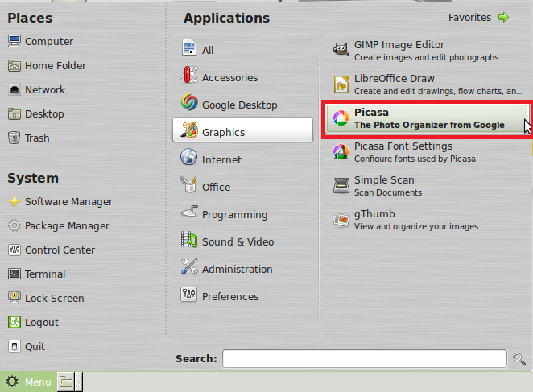Click the "Control Center" label
Viewport: 533px width, 392px height.
point(60,250)
